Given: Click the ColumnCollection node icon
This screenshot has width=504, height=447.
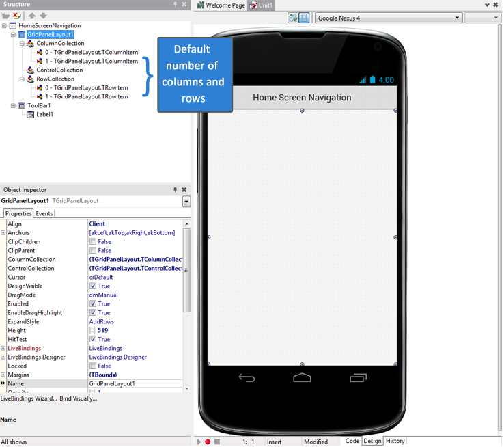Looking at the screenshot, I should coord(31,44).
